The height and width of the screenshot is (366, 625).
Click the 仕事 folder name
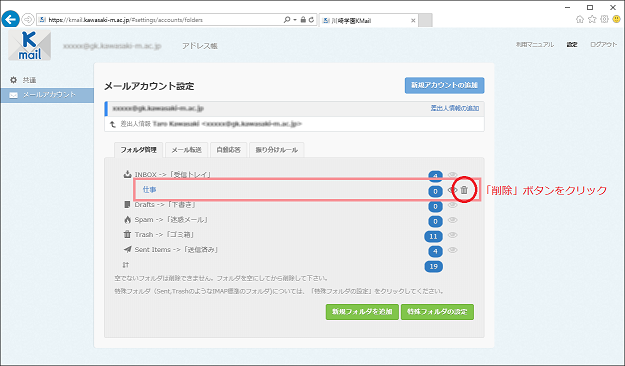coord(149,190)
